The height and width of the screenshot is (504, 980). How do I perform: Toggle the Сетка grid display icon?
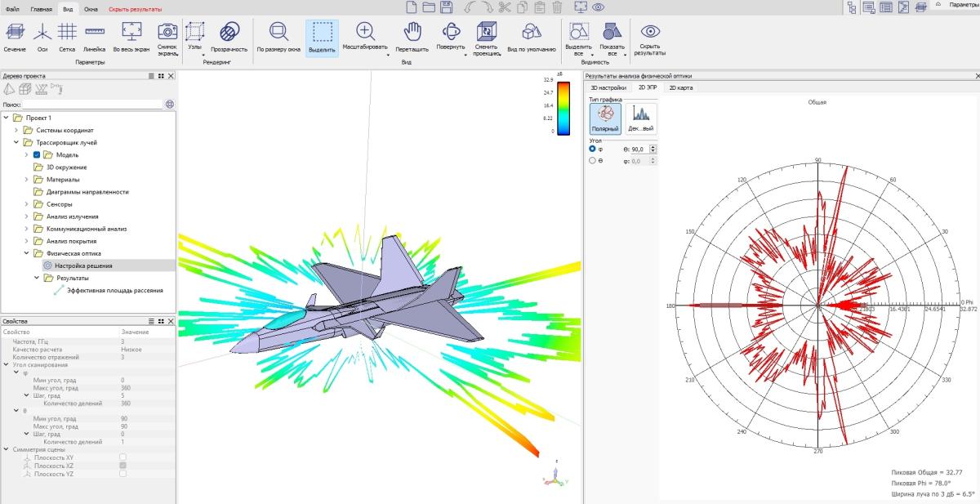coord(68,32)
